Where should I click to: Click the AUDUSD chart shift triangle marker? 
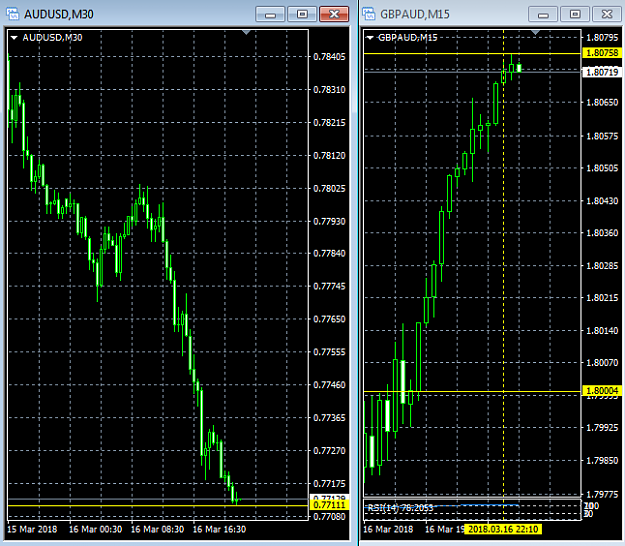click(x=246, y=32)
